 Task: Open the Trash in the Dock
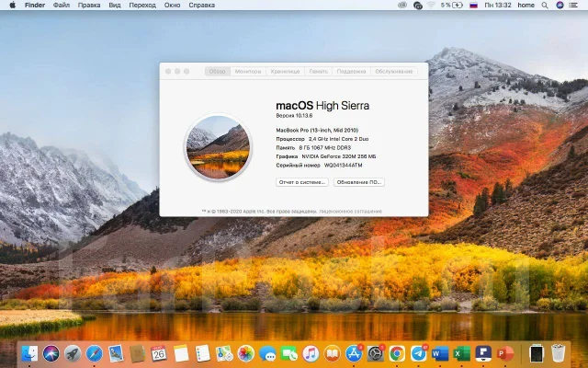tap(559, 353)
